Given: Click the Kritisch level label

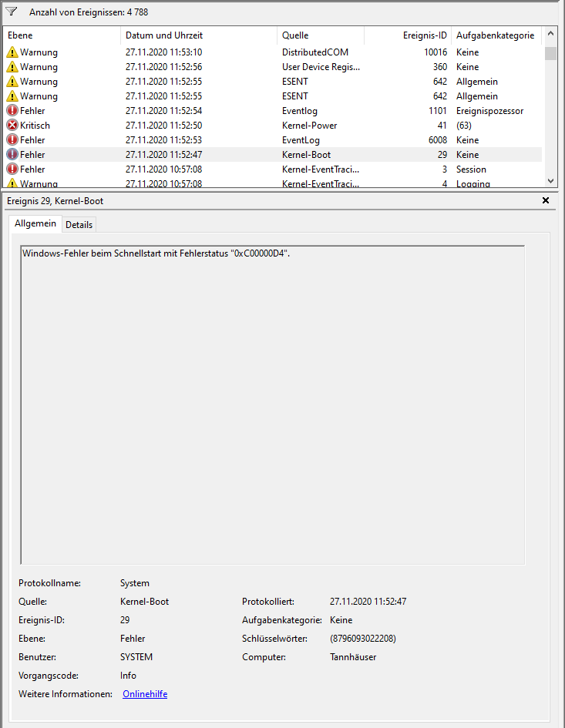Looking at the screenshot, I should (35, 126).
